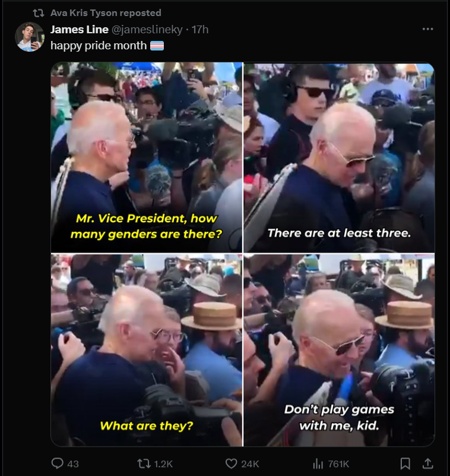Open the Ava Kris Tyson reposted link
450x476 pixels.
106,12
